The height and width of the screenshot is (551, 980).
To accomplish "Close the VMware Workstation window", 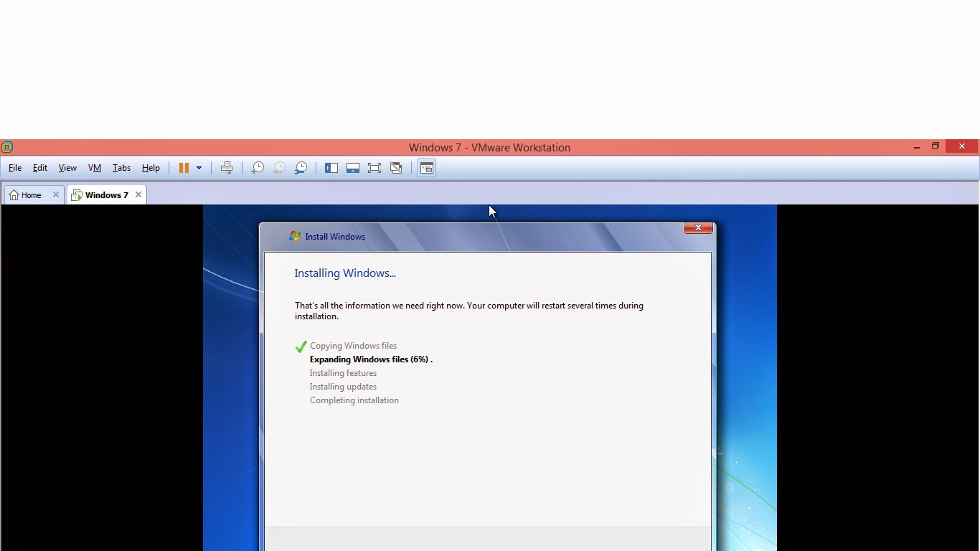I will [x=962, y=146].
